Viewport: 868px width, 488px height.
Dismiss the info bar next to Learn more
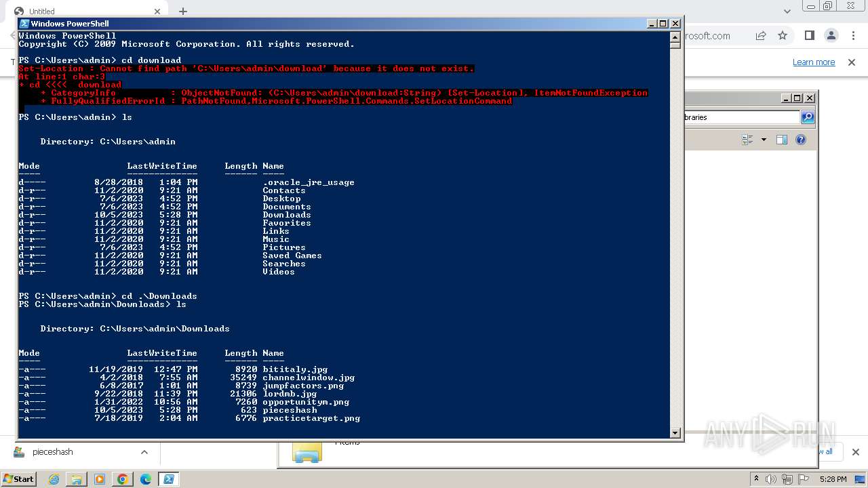[852, 62]
